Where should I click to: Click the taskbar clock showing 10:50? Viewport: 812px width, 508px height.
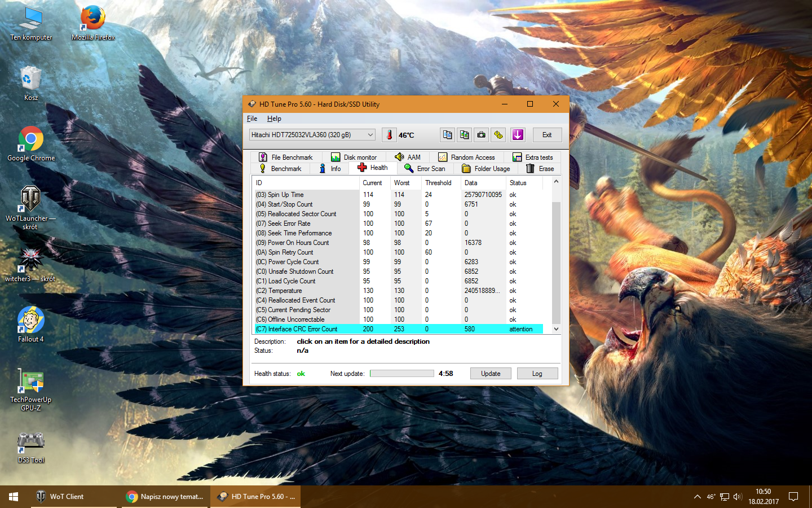pyautogui.click(x=764, y=497)
